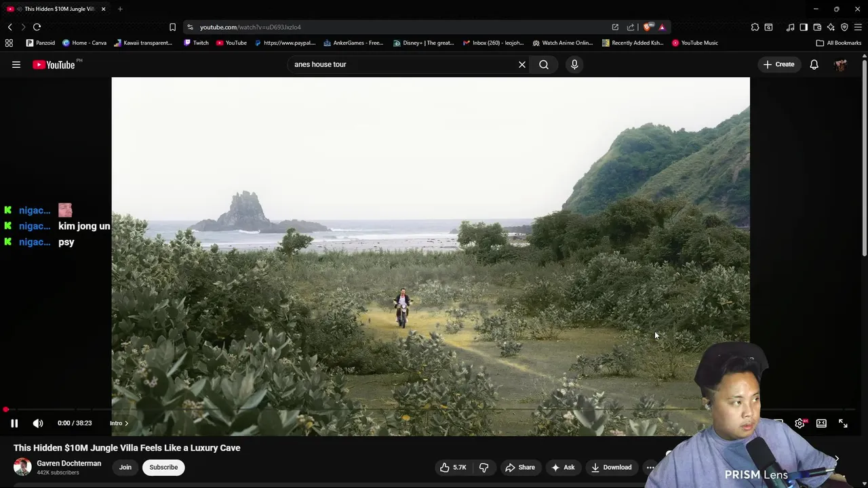Open Inbox (260) Gmail bookmark
This screenshot has width=868, height=488.
(x=494, y=43)
